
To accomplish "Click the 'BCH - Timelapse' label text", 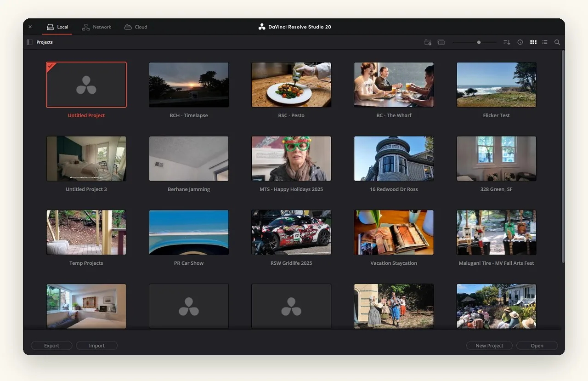I will [189, 115].
